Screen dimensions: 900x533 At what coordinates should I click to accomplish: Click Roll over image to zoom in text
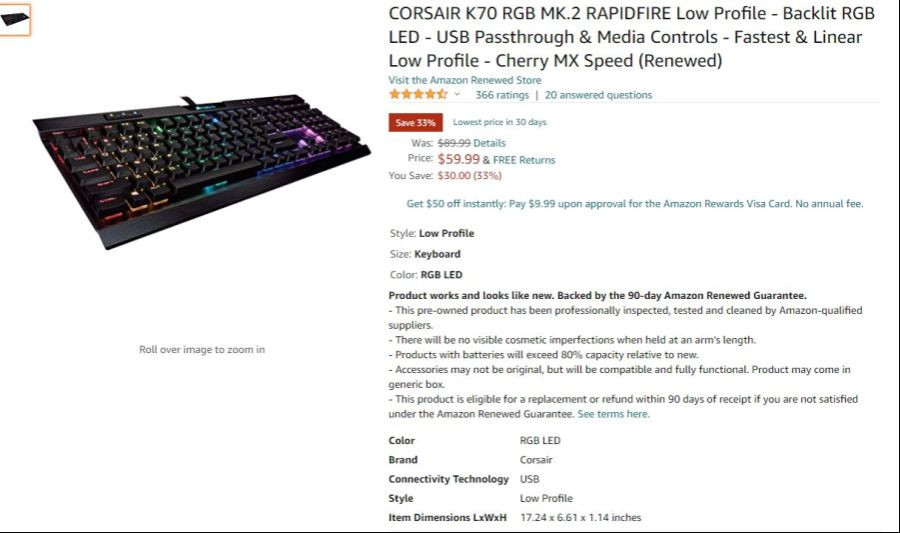coord(202,349)
